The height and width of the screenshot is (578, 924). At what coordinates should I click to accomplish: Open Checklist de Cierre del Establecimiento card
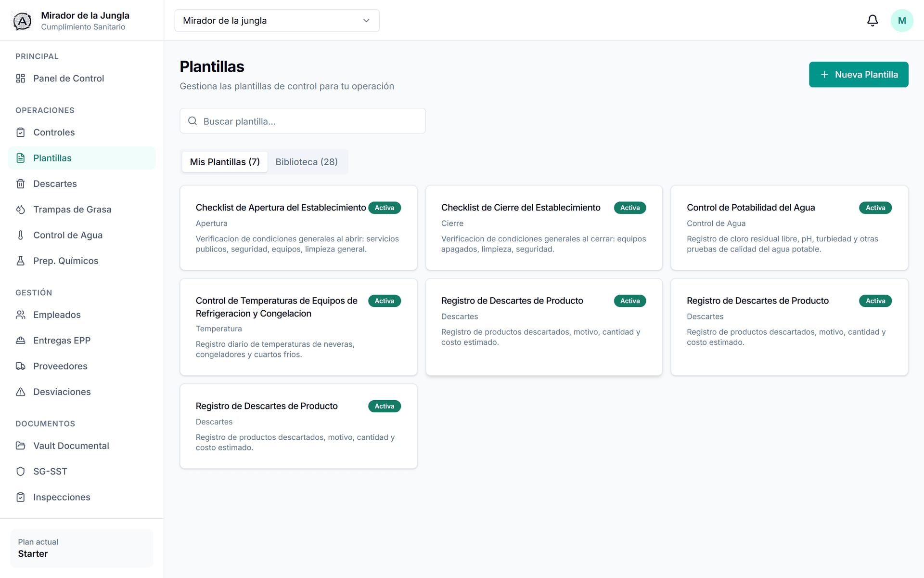544,228
